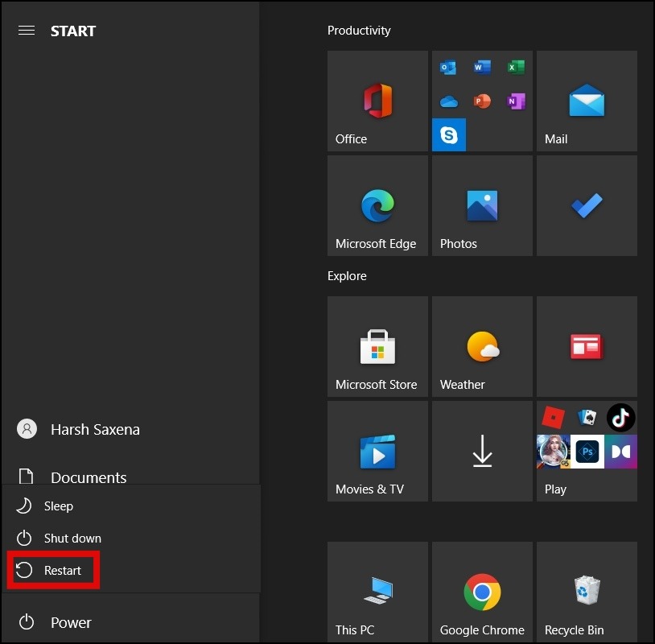Open the Microsoft Store tile

tap(377, 347)
